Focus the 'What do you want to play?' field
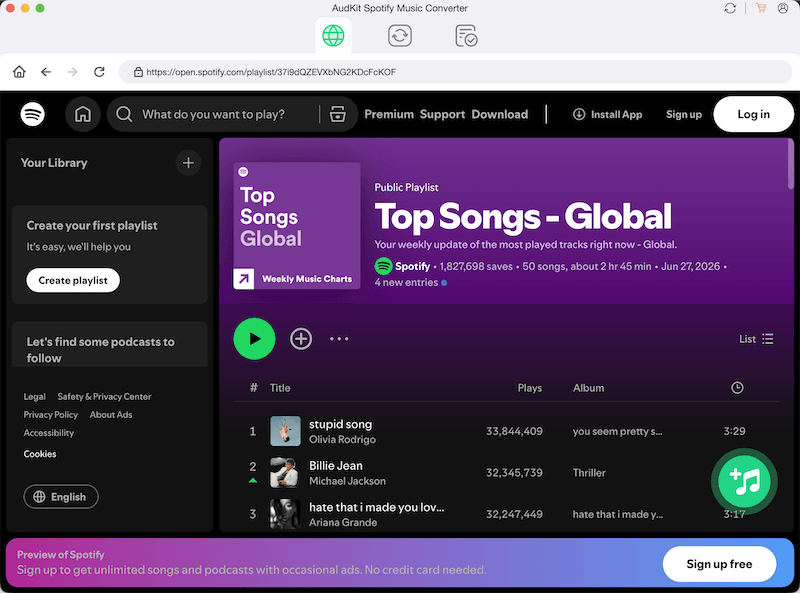The height and width of the screenshot is (593, 800). (x=213, y=114)
